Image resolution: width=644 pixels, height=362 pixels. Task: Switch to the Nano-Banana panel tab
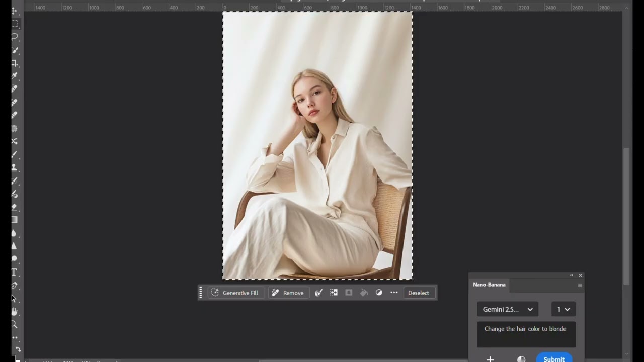(489, 285)
